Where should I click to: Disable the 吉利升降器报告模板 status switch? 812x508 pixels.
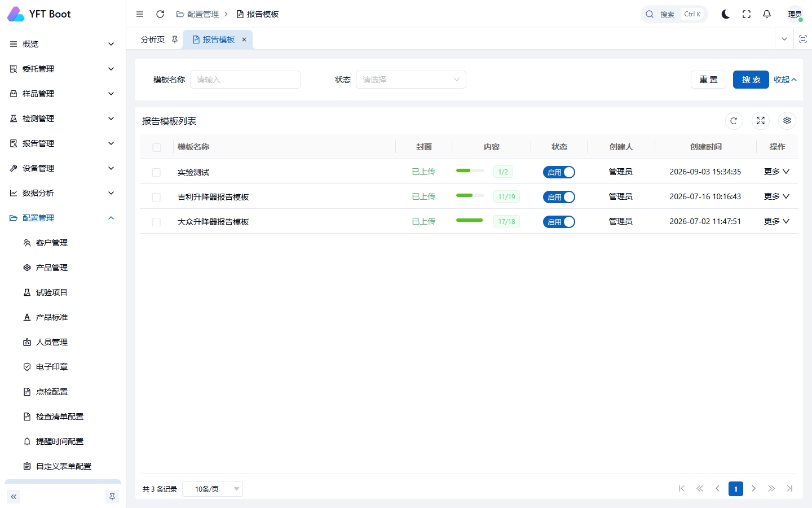[559, 197]
